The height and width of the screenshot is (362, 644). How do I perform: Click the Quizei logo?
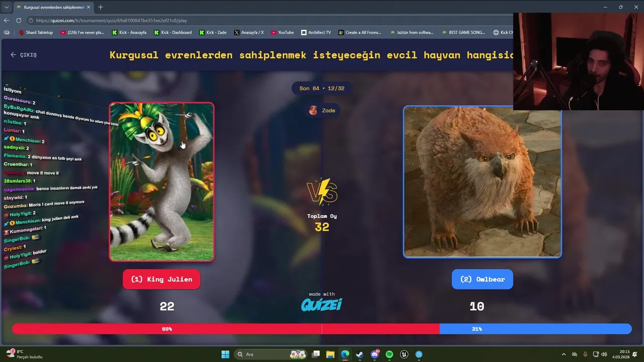[321, 305]
